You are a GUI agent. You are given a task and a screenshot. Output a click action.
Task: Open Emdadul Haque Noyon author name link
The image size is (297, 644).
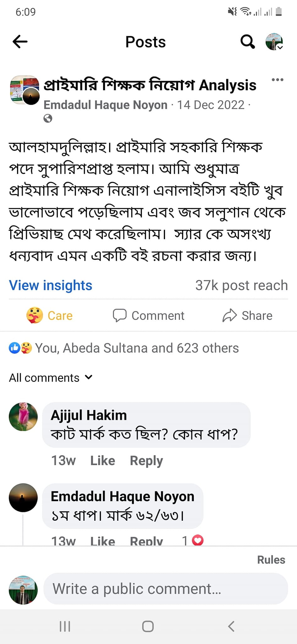[105, 105]
